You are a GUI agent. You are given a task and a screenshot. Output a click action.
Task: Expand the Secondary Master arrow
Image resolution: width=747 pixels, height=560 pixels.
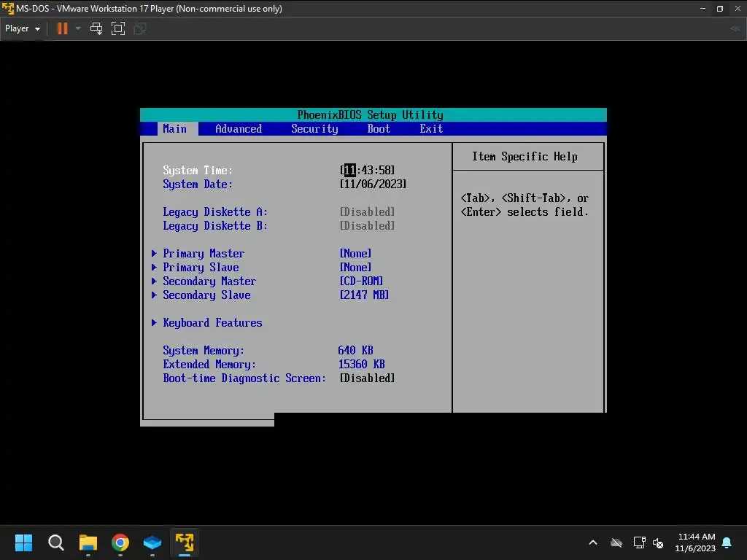[x=154, y=281]
